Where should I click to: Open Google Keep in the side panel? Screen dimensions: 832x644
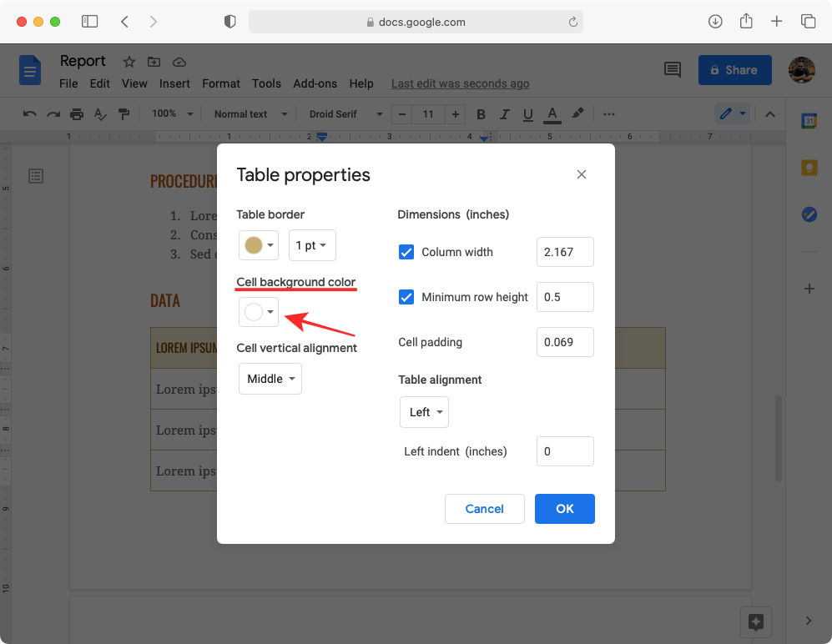pyautogui.click(x=809, y=167)
